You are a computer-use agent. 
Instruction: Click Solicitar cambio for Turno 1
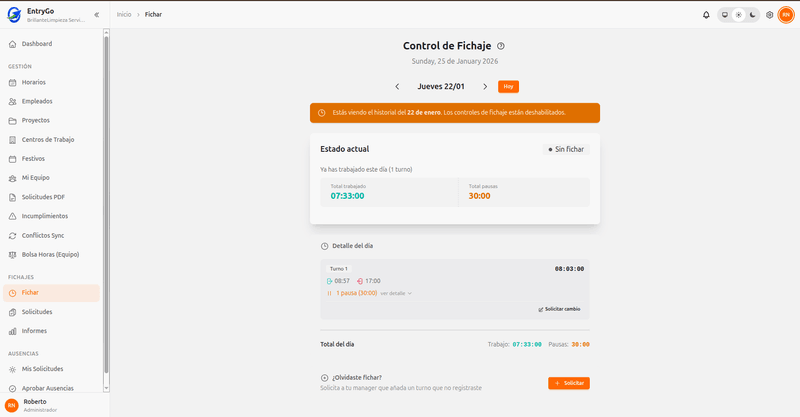(559, 309)
